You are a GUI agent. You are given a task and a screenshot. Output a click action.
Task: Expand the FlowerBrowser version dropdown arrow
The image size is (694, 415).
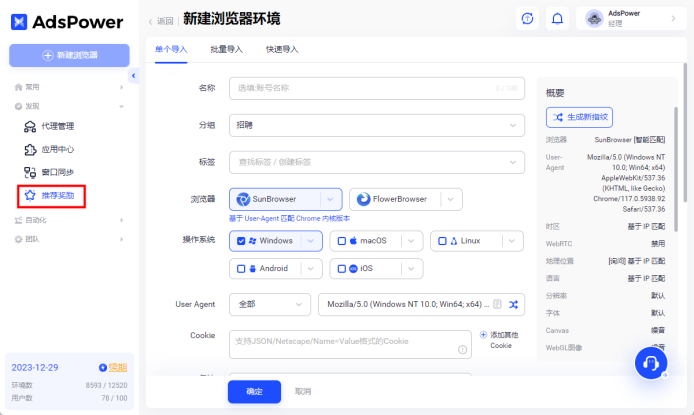(451, 199)
